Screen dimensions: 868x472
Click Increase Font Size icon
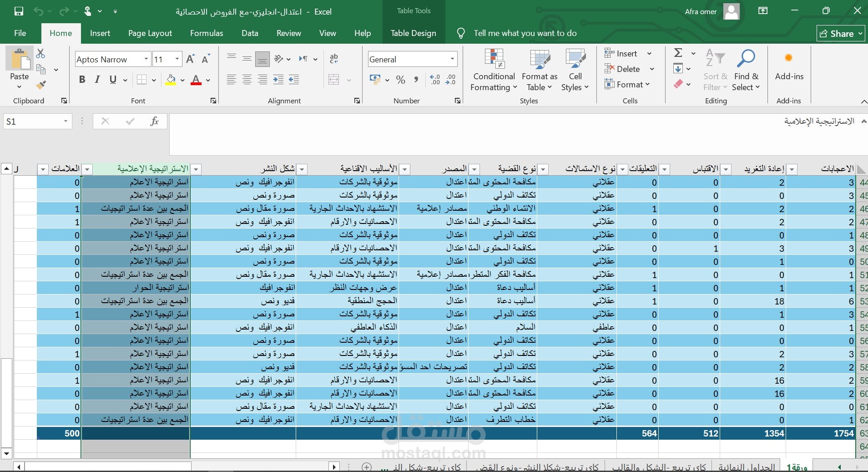190,59
